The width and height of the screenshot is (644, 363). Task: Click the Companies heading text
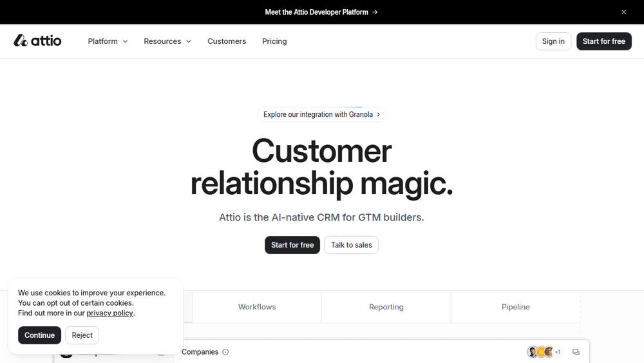(200, 352)
